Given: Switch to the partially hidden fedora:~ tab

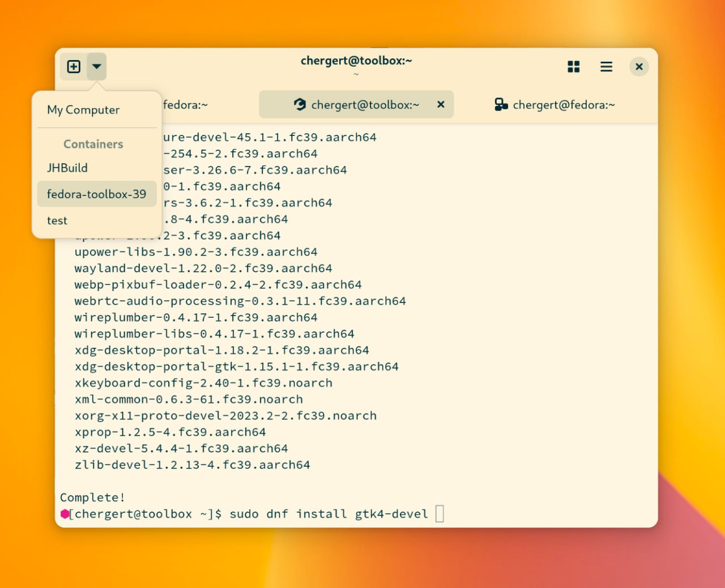Looking at the screenshot, I should pyautogui.click(x=185, y=105).
